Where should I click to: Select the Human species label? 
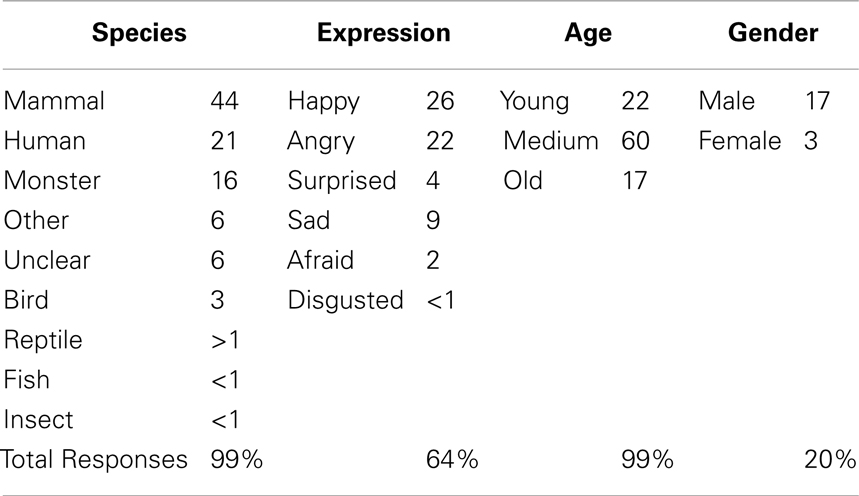click(x=44, y=141)
